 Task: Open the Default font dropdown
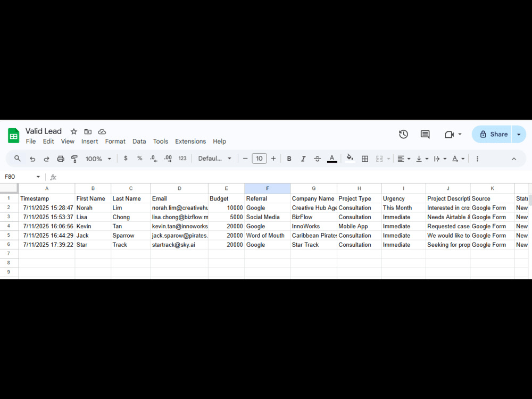tap(214, 159)
